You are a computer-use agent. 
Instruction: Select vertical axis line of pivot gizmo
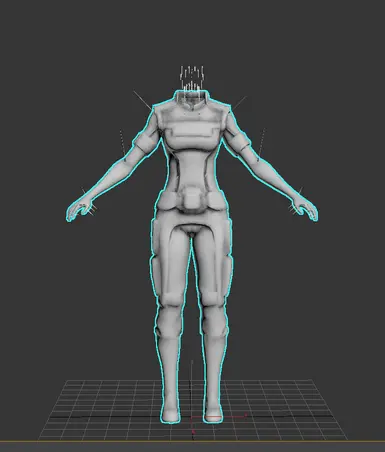pyautogui.click(x=192, y=388)
